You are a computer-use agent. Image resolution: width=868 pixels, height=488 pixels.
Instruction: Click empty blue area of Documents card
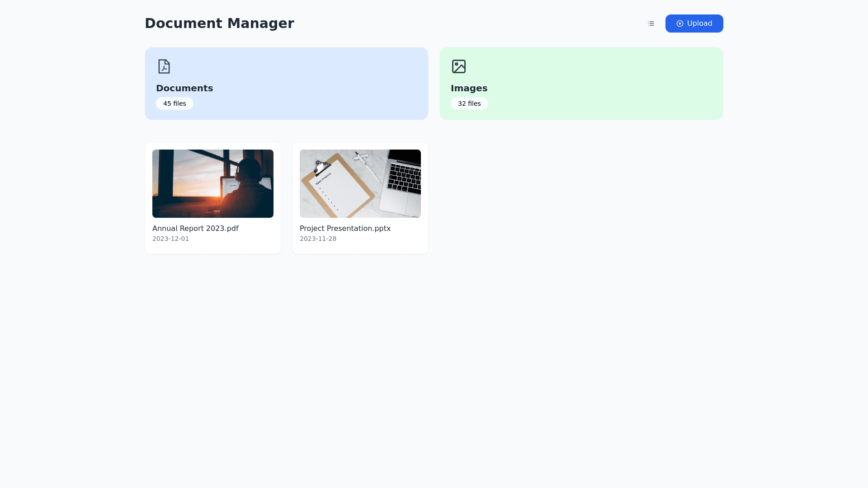pyautogui.click(x=316, y=84)
